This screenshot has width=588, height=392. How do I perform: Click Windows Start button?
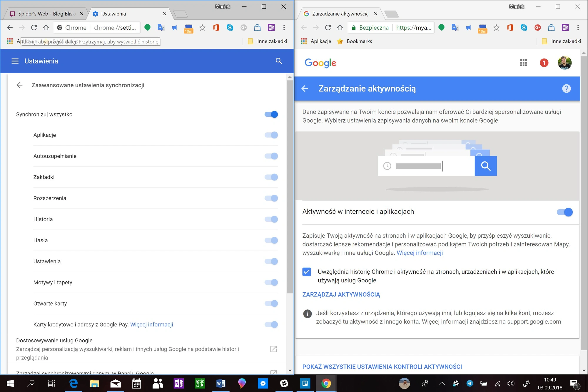[x=10, y=383]
